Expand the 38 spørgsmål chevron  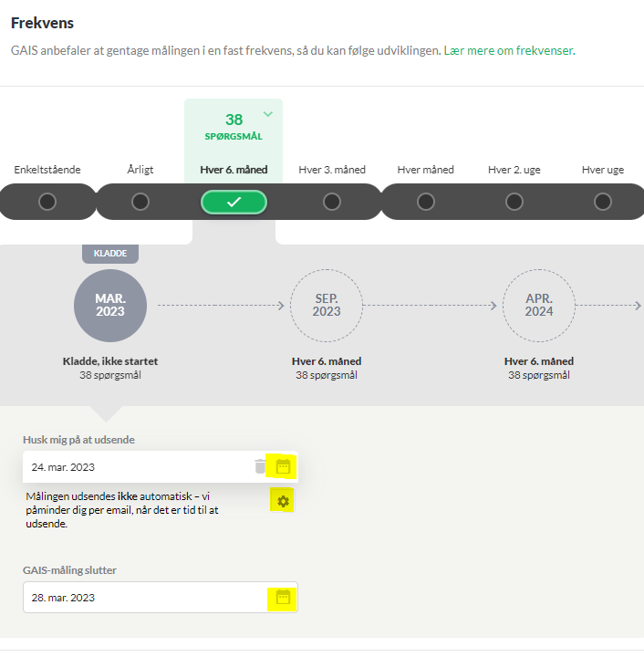pos(268,114)
